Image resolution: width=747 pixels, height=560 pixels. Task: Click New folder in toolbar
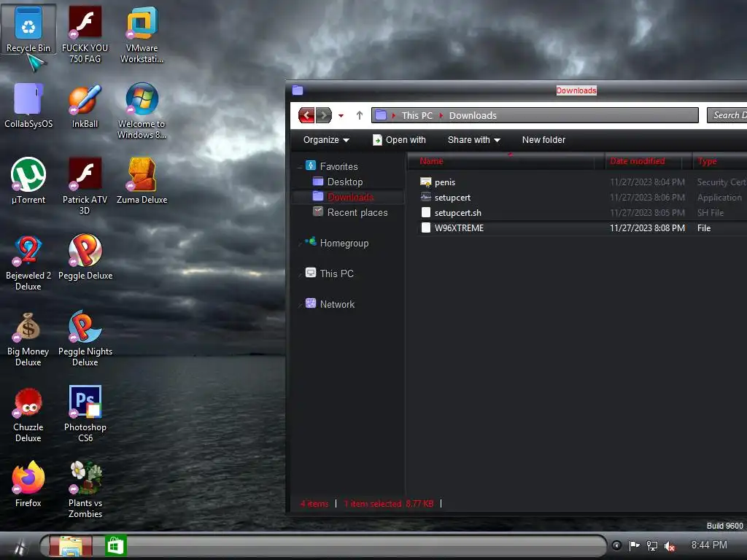[x=543, y=140]
